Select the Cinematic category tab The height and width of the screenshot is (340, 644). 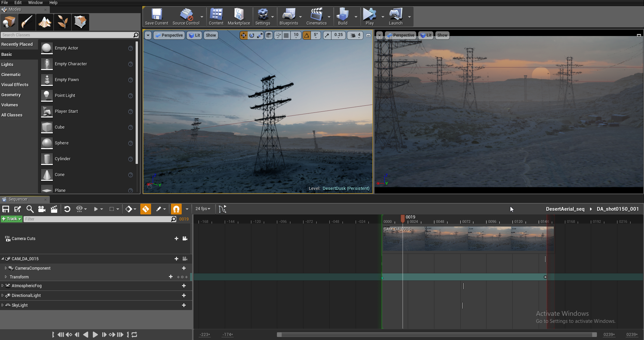tap(11, 75)
